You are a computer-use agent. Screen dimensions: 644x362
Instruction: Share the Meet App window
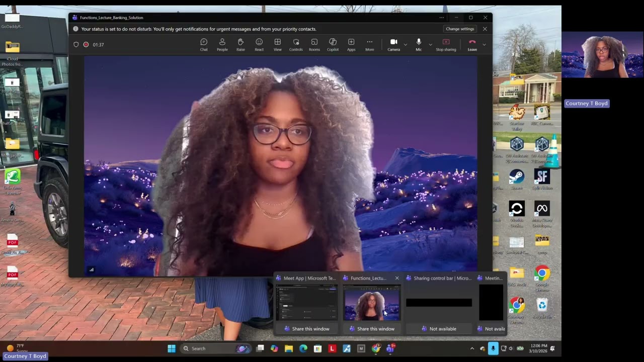[306, 329]
